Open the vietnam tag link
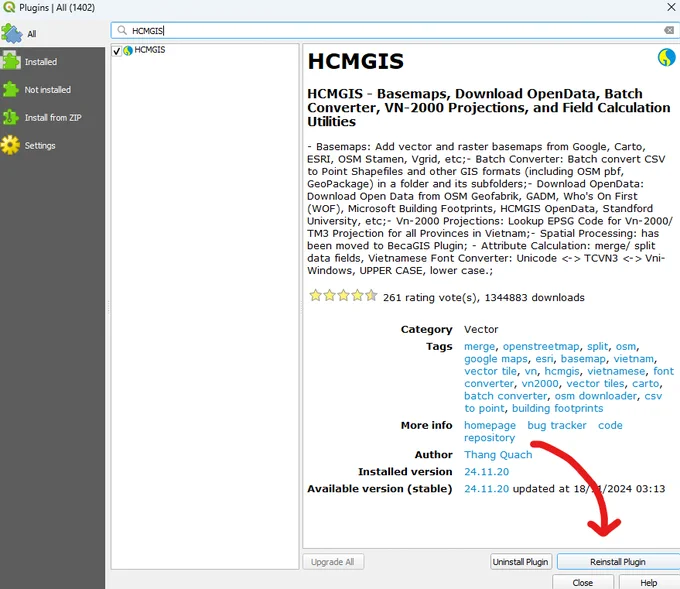The height and width of the screenshot is (589, 680). 634,359
